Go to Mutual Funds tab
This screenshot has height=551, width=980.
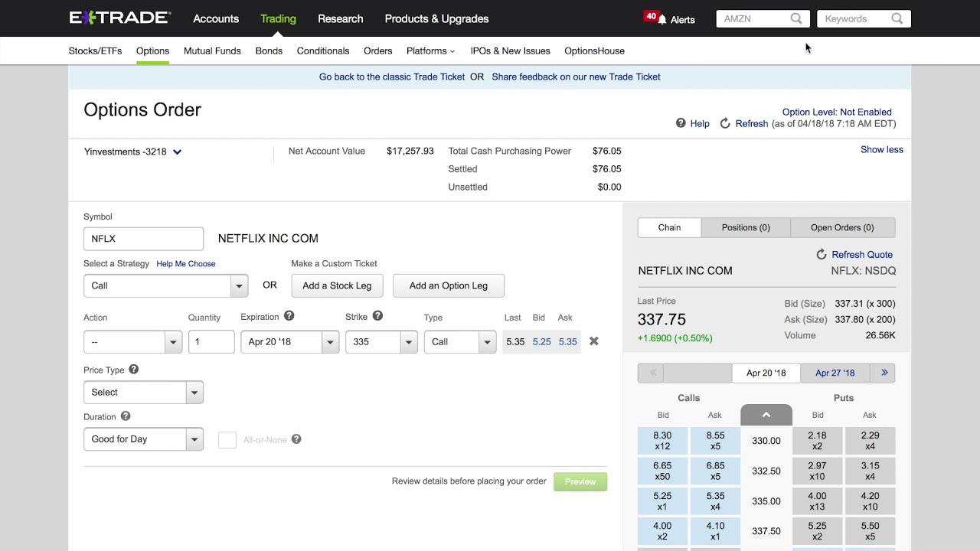[212, 51]
